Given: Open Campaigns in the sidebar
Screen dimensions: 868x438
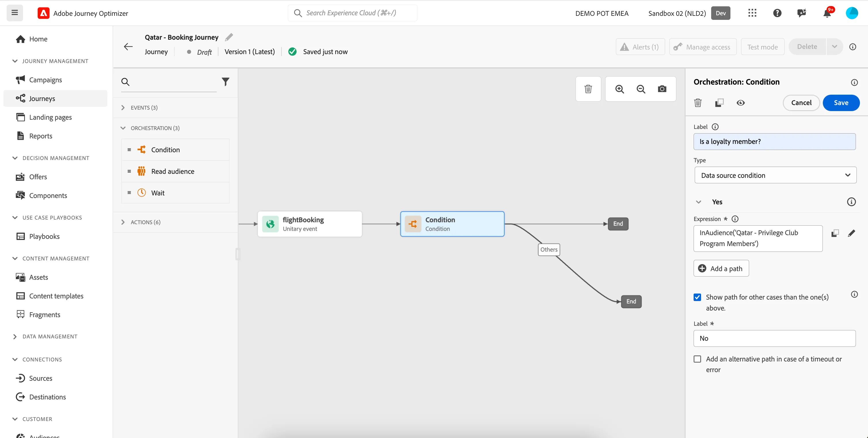Looking at the screenshot, I should pyautogui.click(x=45, y=80).
